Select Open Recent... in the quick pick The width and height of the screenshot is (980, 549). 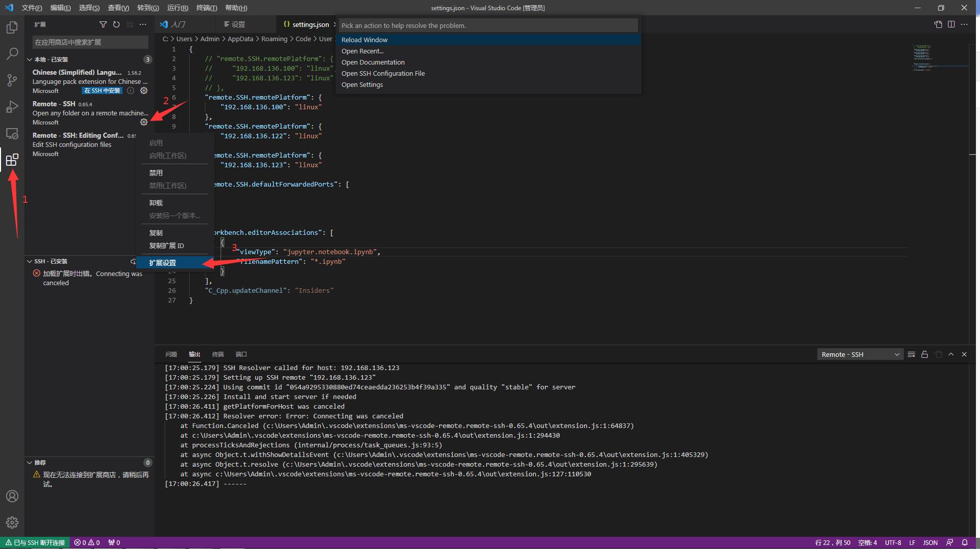pyautogui.click(x=488, y=51)
